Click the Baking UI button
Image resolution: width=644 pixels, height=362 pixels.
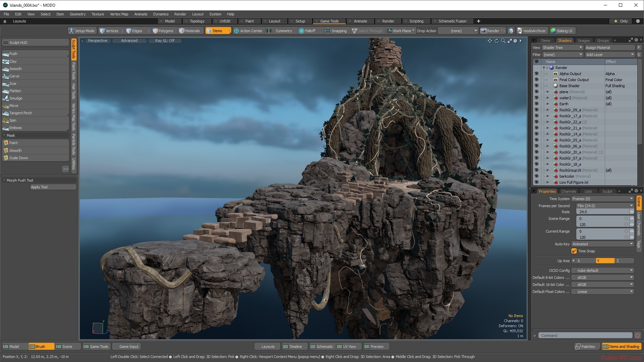[562, 31]
